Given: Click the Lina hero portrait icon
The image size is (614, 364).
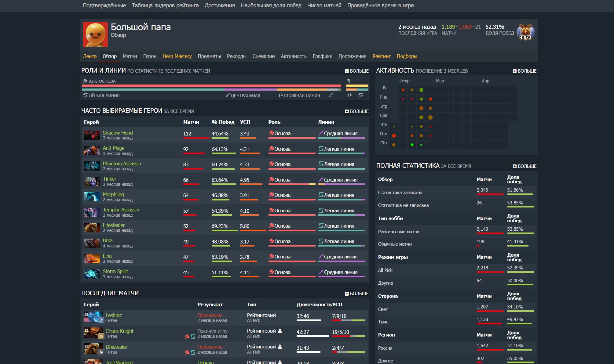Looking at the screenshot, I should 92,258.
